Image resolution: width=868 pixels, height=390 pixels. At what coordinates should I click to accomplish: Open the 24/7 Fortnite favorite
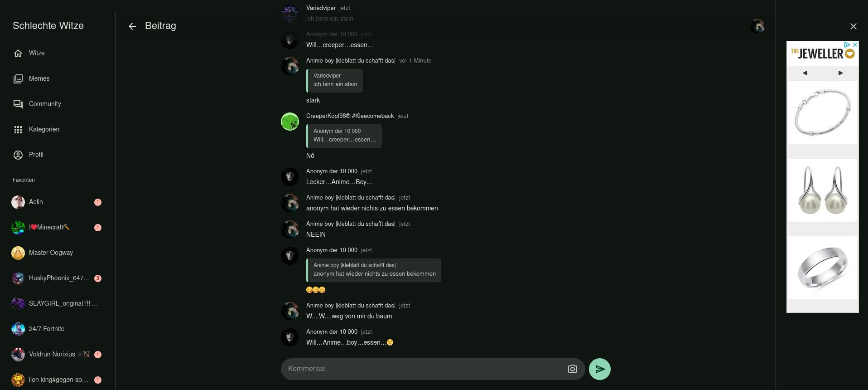[x=47, y=329]
